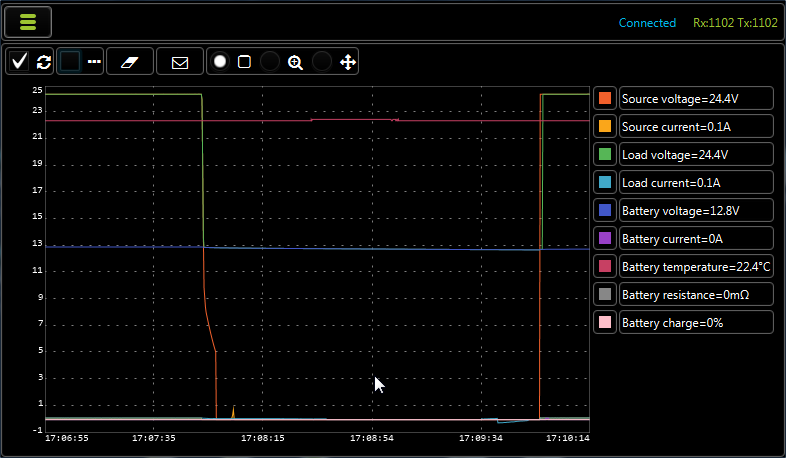Viewport: 786px width, 458px height.
Task: Click the Connected status text
Action: click(647, 23)
